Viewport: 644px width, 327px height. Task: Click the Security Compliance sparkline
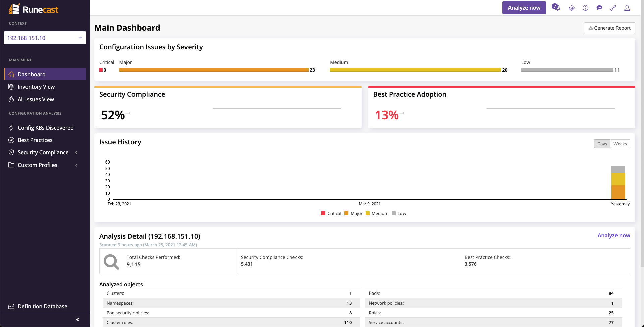coord(277,108)
